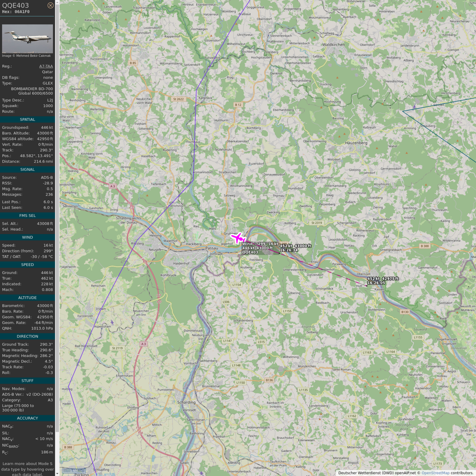Open the A7-TAA registration link
The image size is (476, 476).
[x=46, y=66]
